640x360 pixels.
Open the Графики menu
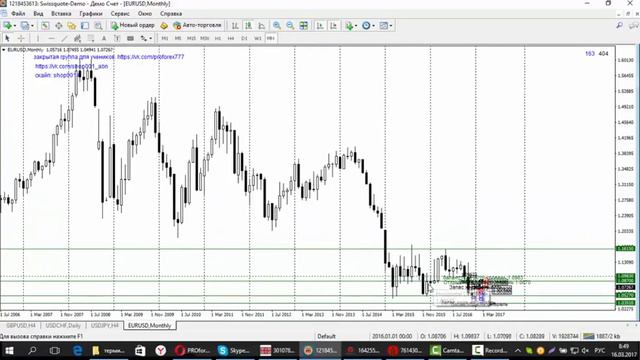pyautogui.click(x=91, y=13)
